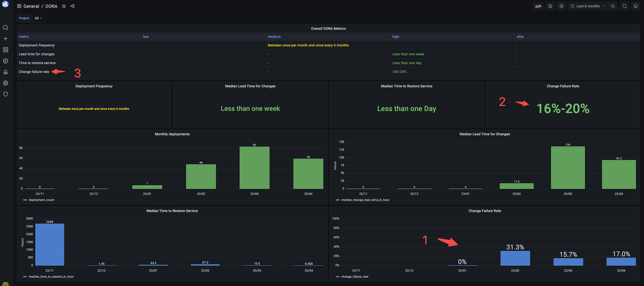644x286 pixels.
Task: Click the Grafana logo home icon
Action: [5, 4]
